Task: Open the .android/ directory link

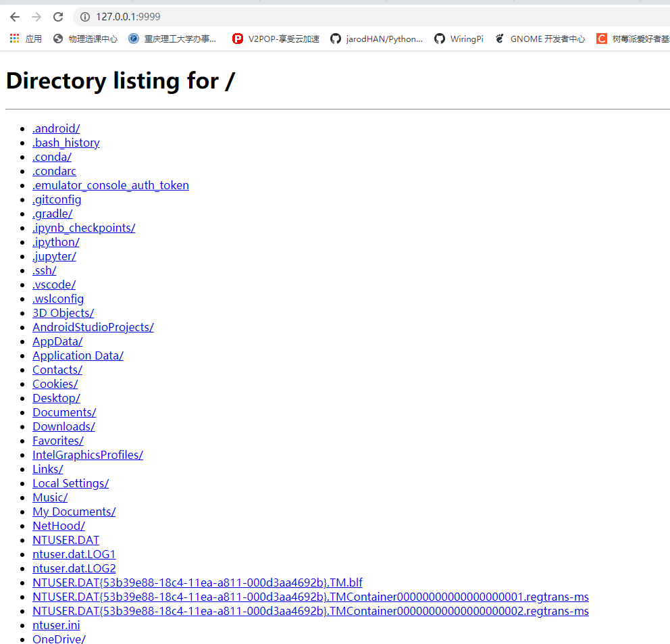Action: point(56,128)
